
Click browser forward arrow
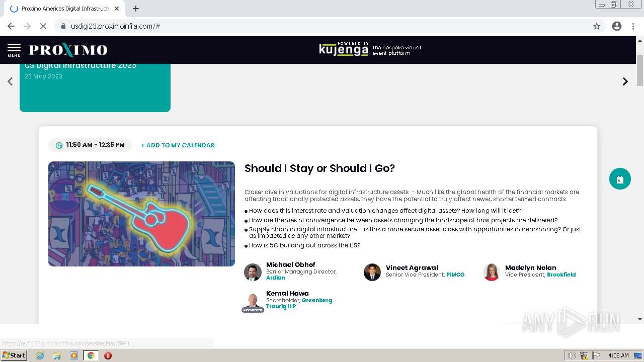[x=27, y=26]
